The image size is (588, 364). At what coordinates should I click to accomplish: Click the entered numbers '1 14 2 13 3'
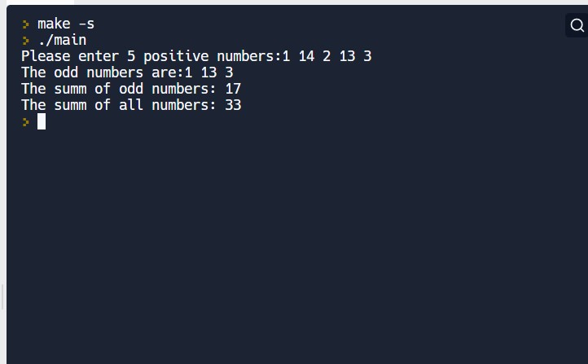click(x=327, y=56)
